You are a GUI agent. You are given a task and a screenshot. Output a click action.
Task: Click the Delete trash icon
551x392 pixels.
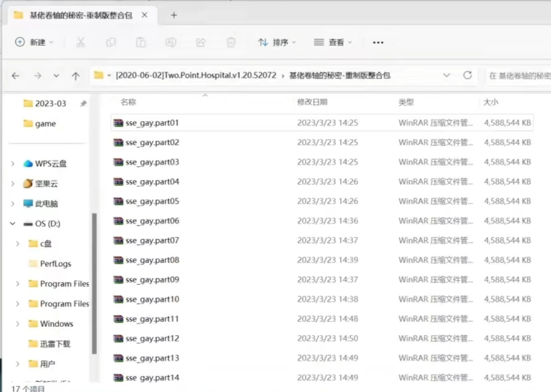(x=231, y=42)
